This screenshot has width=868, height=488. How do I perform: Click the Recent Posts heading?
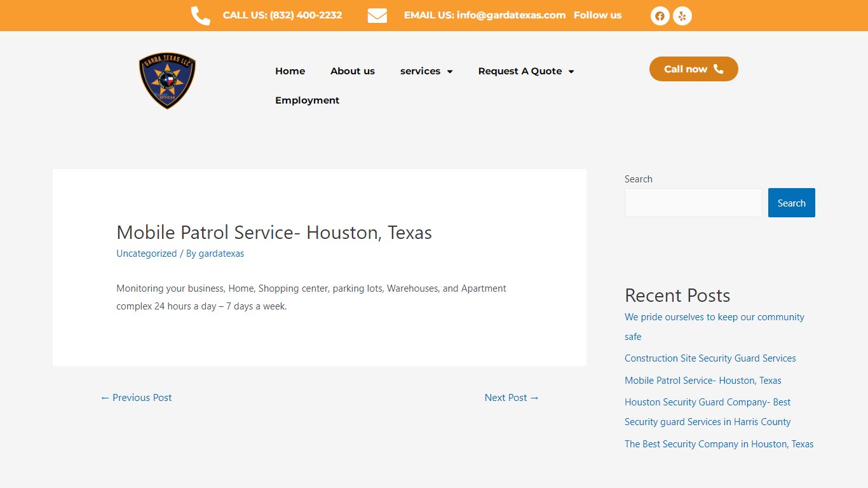(677, 295)
